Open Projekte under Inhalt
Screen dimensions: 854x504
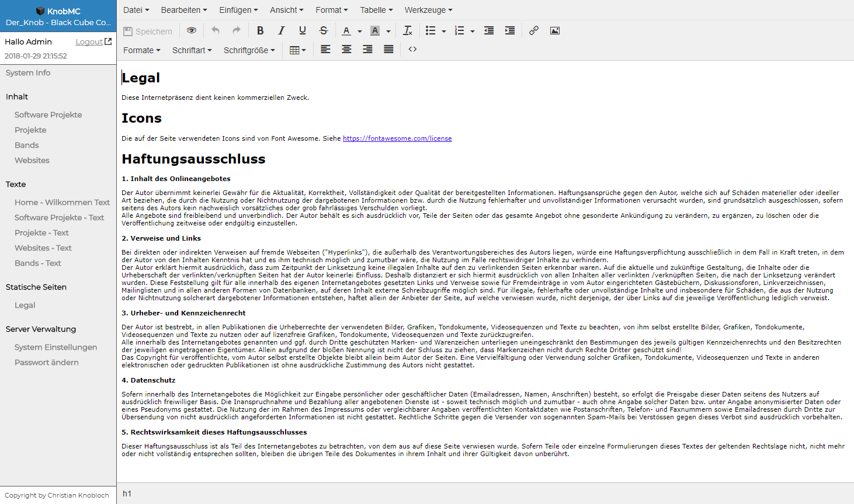pos(30,130)
